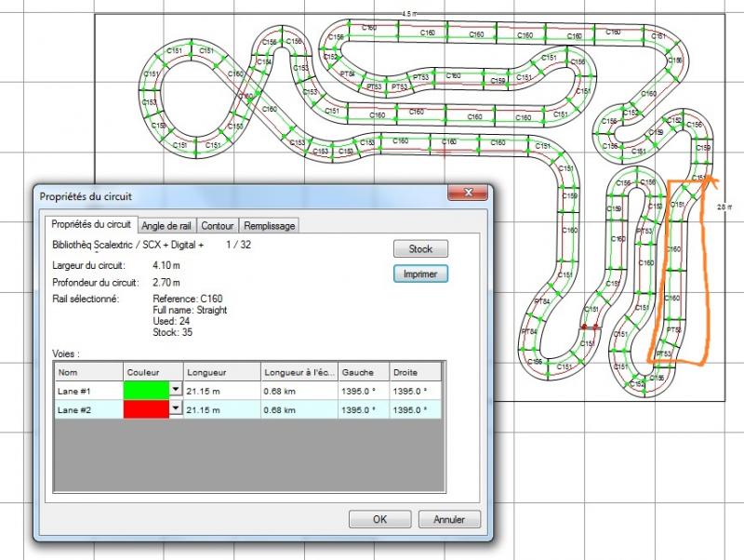Screen dimensions: 744x560
Task: Open the Contour tab
Action: click(217, 225)
